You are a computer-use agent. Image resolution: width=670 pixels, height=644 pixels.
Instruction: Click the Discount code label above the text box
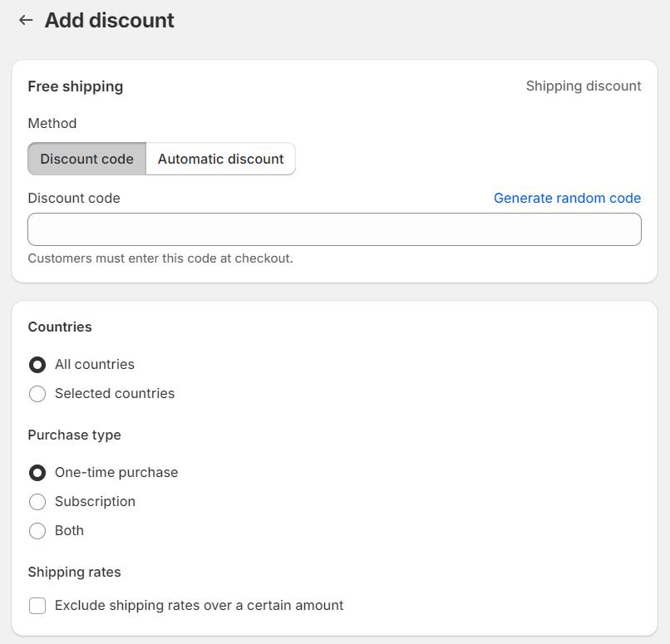point(74,198)
